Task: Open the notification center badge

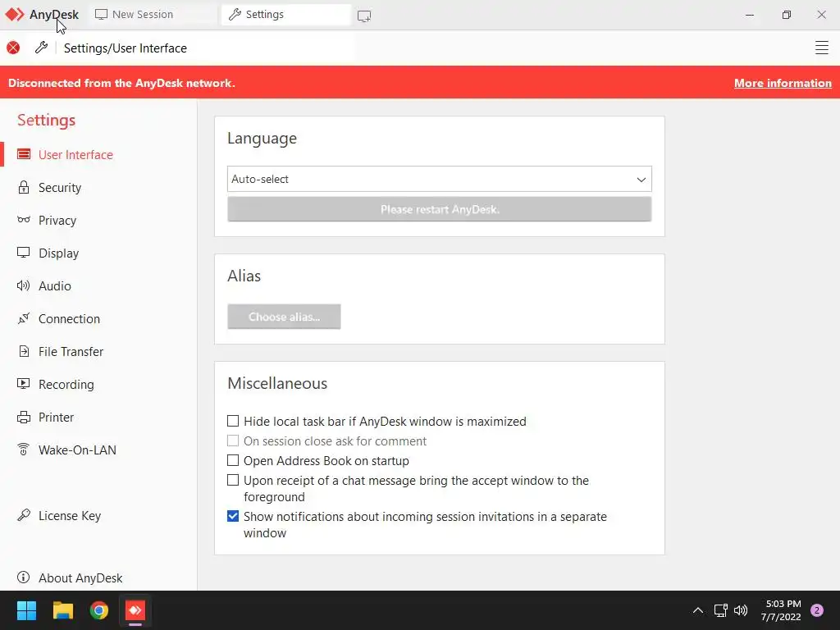Action: 817,610
